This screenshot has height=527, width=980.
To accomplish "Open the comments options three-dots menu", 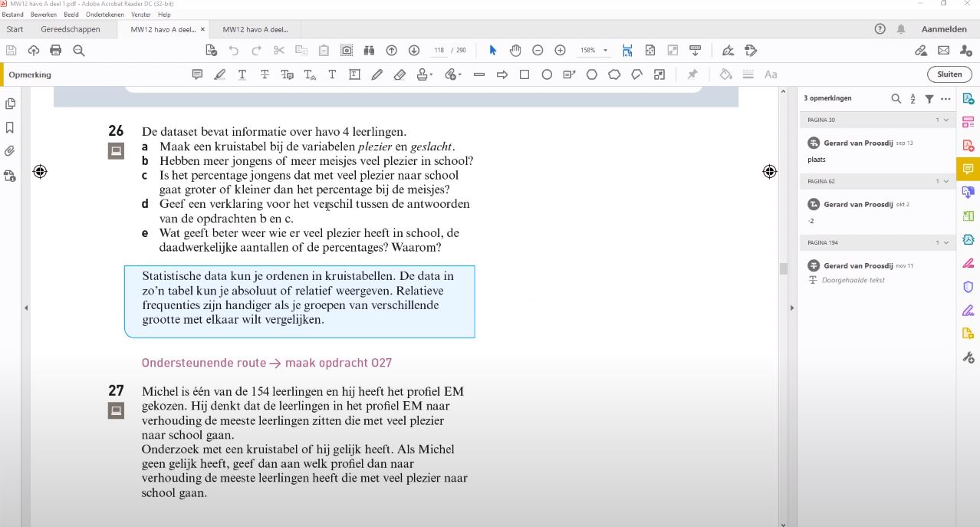I will [x=945, y=99].
